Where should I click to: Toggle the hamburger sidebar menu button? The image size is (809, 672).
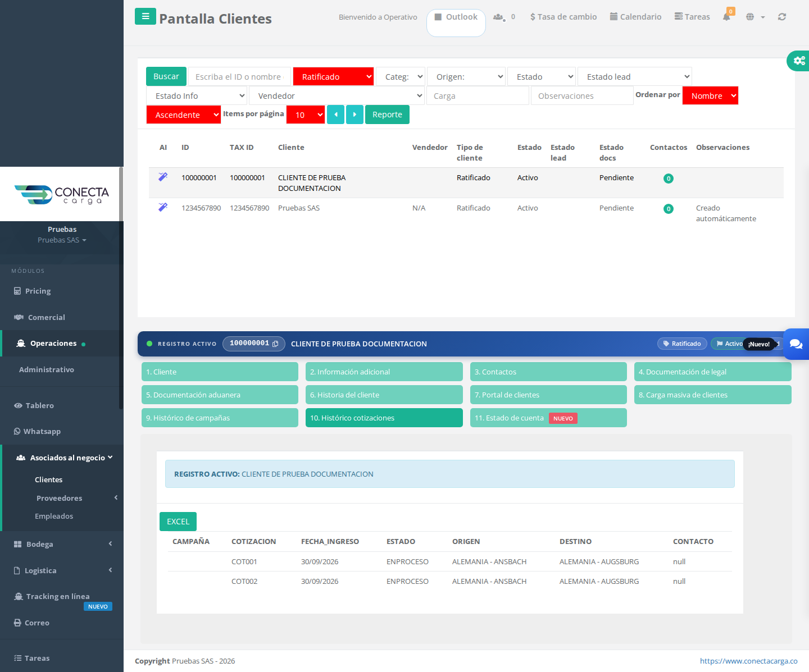click(145, 16)
